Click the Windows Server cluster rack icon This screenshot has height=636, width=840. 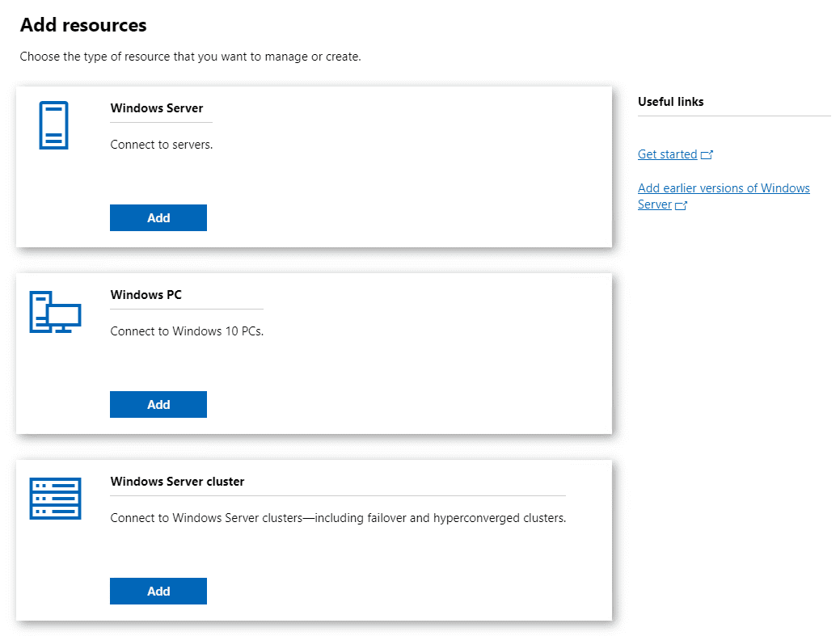point(55,498)
